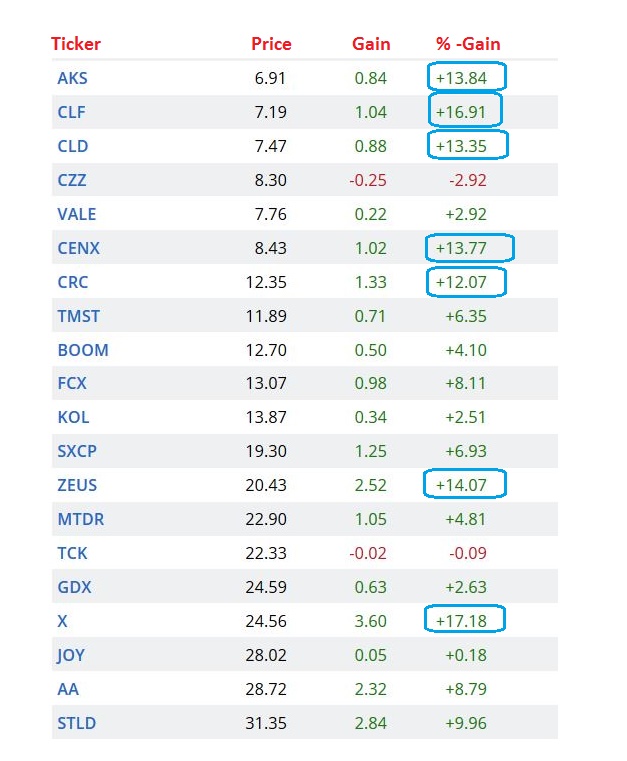The width and height of the screenshot is (627, 761).
Task: Select the TMST ticker
Action: click(79, 316)
